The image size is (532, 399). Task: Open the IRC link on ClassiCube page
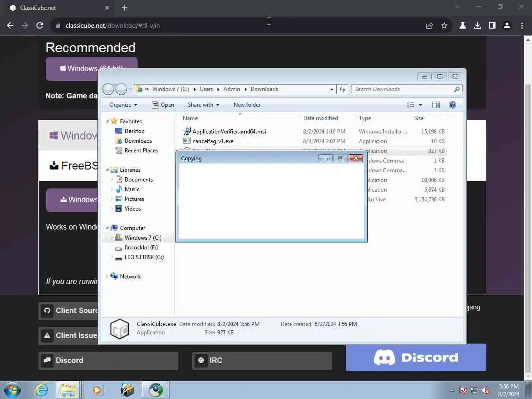click(x=262, y=361)
